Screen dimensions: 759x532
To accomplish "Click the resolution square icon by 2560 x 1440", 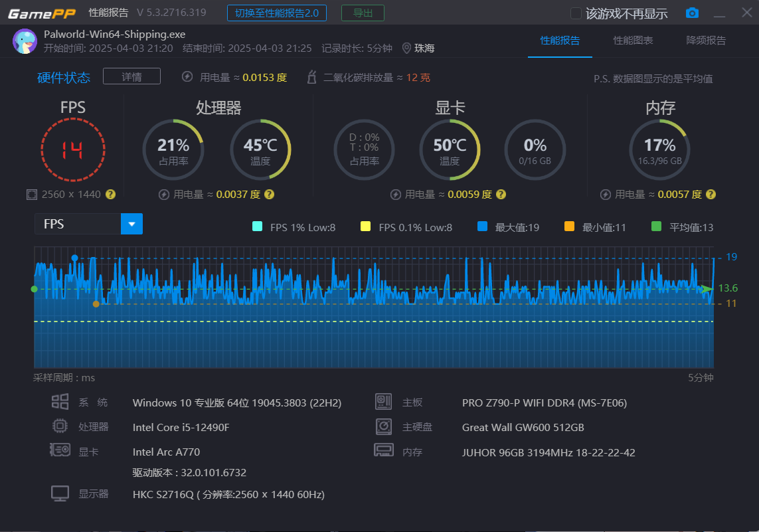I will (x=31, y=195).
